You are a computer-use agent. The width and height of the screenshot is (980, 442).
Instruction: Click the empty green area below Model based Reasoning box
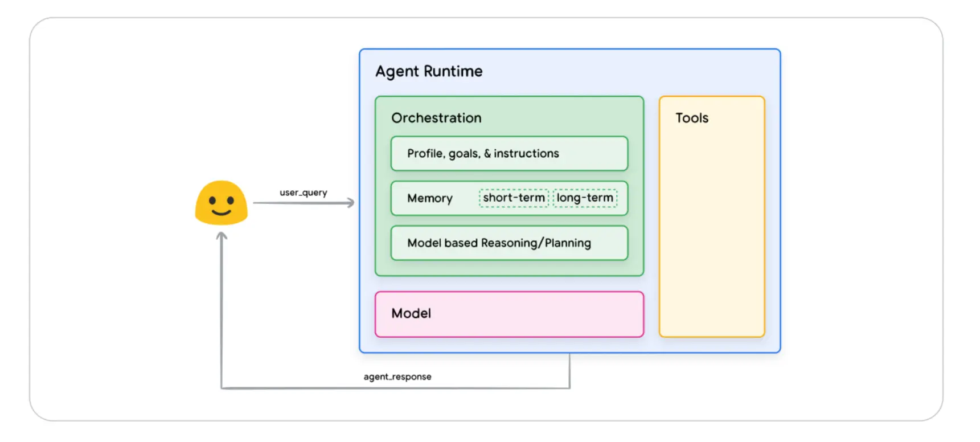pyautogui.click(x=509, y=268)
